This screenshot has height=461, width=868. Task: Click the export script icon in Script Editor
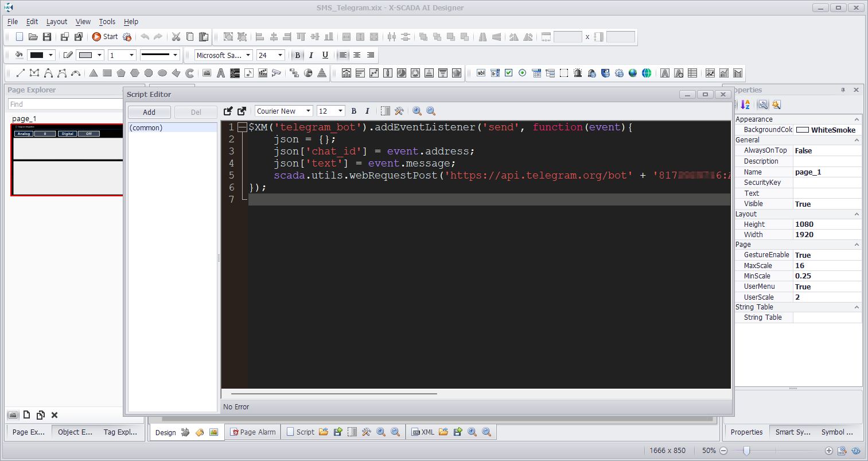click(x=242, y=111)
